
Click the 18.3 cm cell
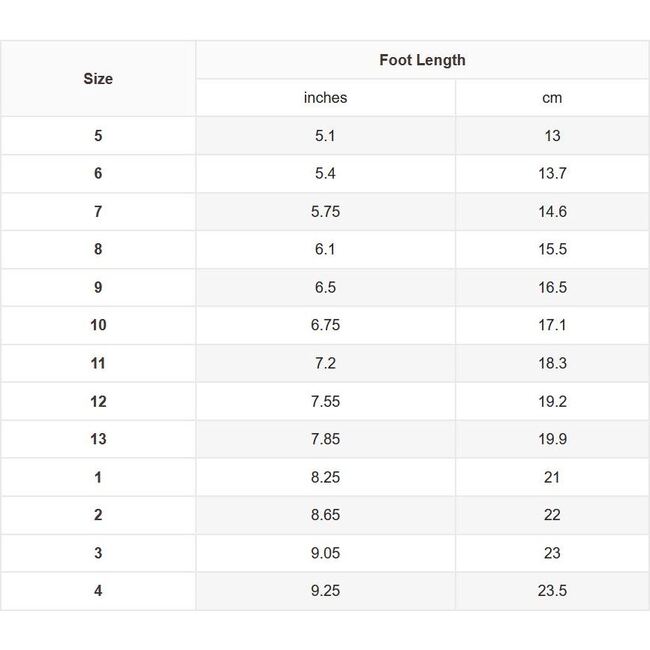552,364
